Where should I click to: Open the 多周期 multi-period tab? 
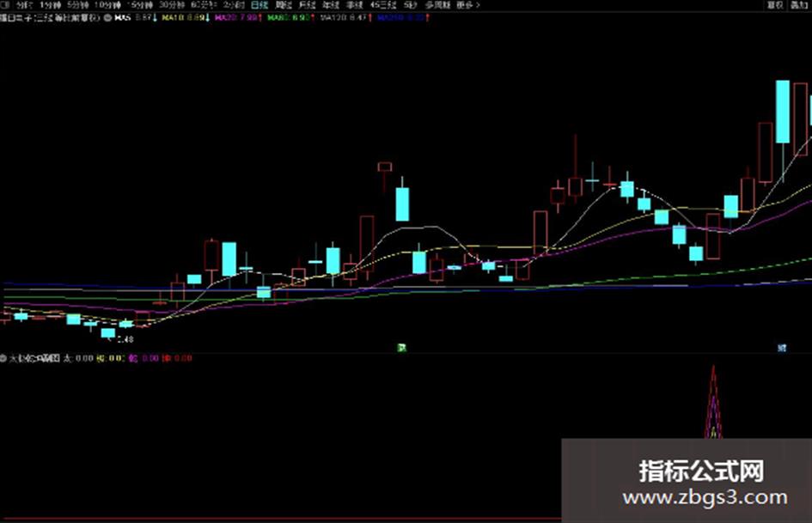437,5
